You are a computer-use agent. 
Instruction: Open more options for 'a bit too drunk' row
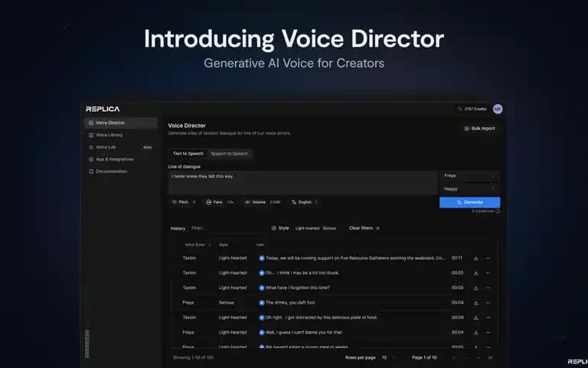click(488, 273)
